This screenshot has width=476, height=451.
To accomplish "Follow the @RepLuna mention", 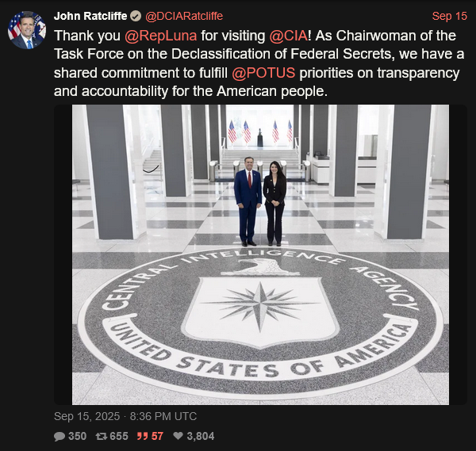I will pos(160,36).
